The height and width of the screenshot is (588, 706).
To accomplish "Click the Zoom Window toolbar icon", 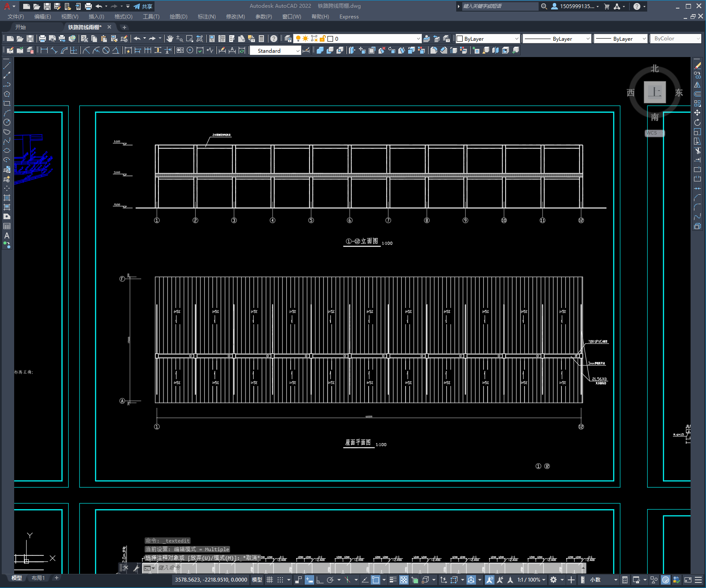I will [x=190, y=39].
